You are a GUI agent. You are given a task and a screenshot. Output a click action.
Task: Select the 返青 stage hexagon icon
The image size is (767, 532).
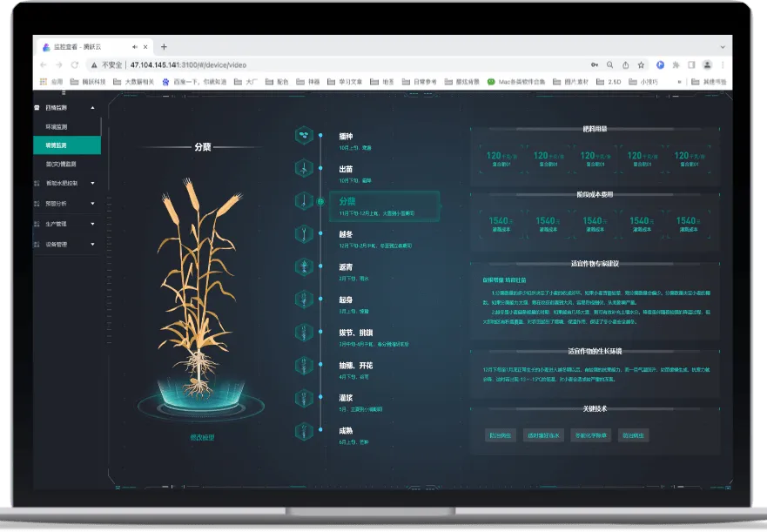click(304, 266)
